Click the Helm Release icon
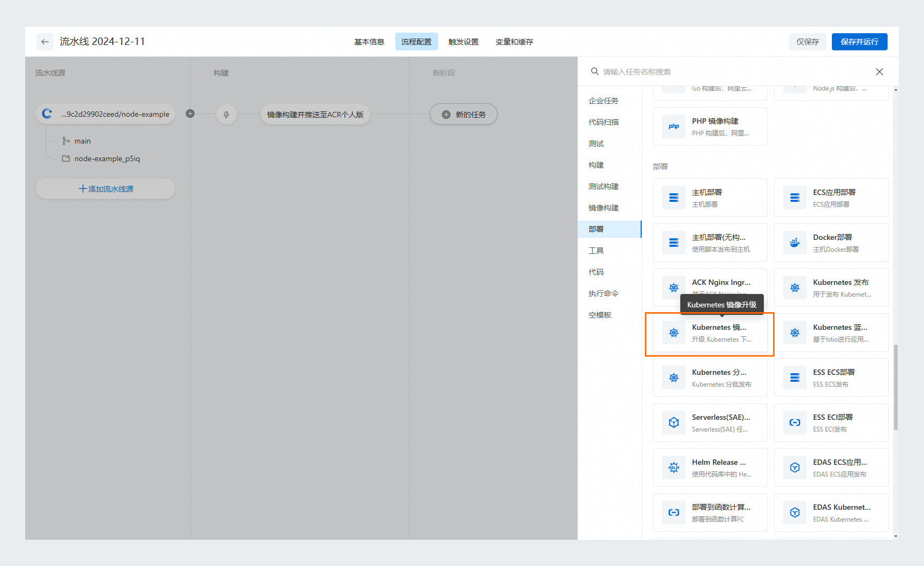The image size is (924, 566). point(674,467)
